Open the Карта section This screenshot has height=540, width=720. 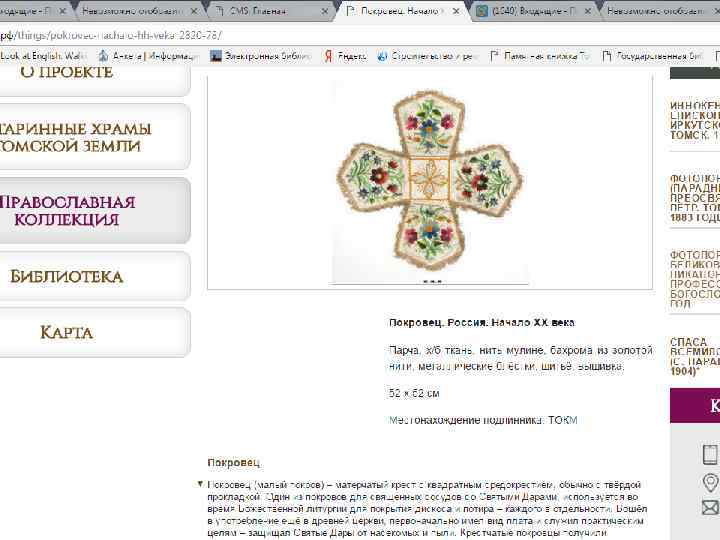click(x=92, y=332)
